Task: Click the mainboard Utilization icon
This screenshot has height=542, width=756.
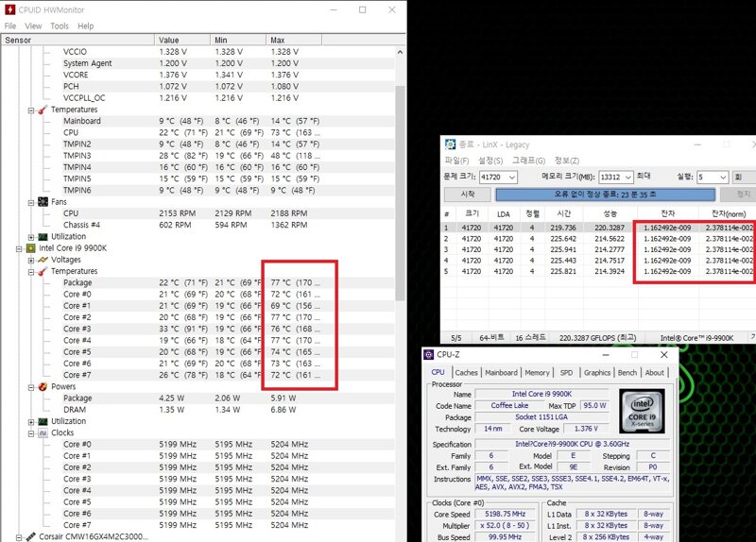Action: (43, 237)
